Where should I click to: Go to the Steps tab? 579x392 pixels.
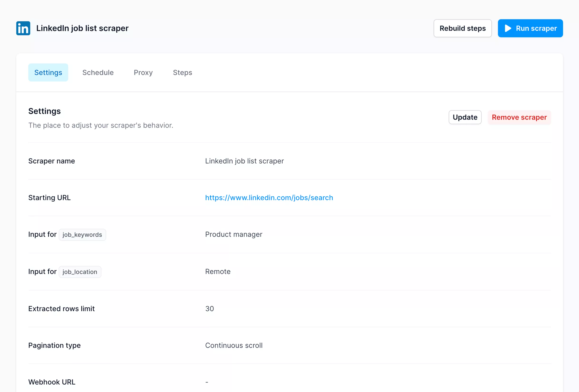pyautogui.click(x=182, y=72)
